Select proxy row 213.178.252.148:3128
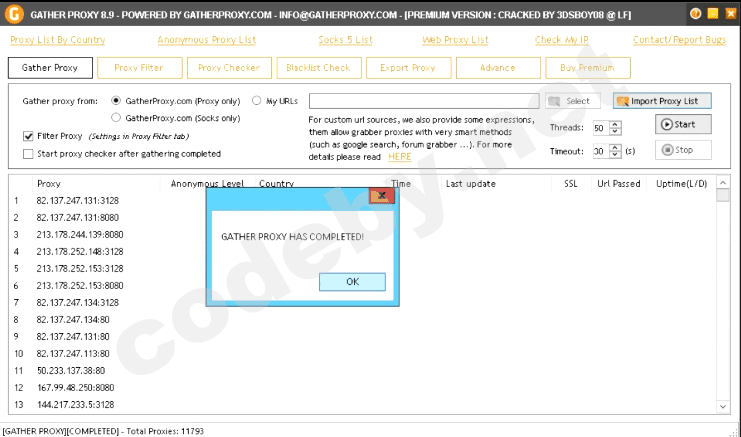Image resolution: width=741 pixels, height=437 pixels. (x=80, y=252)
